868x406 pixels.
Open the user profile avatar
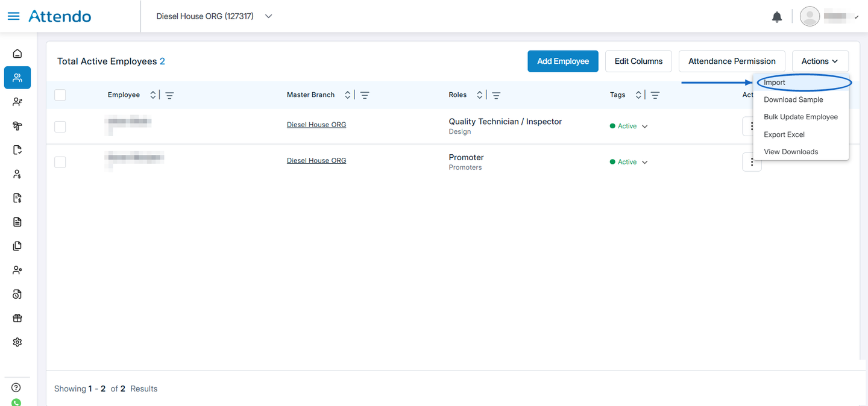pos(810,16)
